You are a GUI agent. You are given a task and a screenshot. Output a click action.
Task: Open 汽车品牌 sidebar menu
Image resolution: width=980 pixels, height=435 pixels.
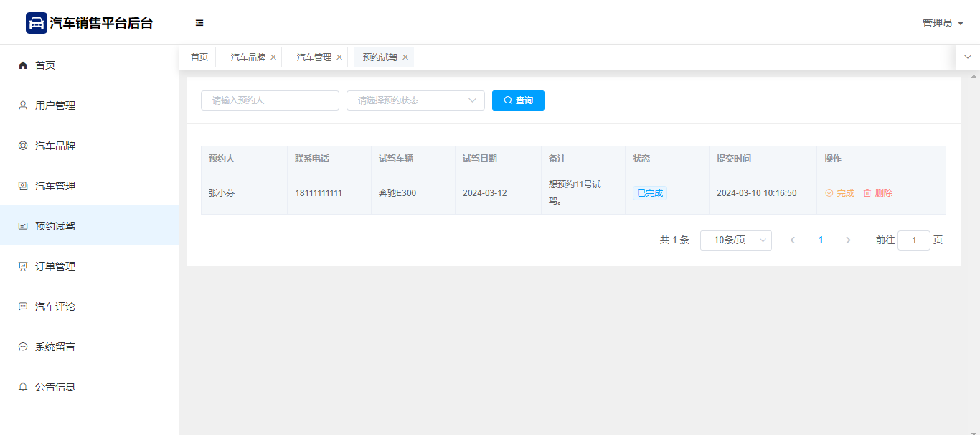pyautogui.click(x=55, y=146)
